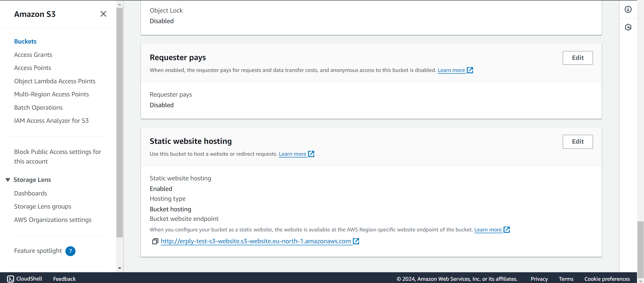Open Batch Operations in sidebar

tap(38, 108)
